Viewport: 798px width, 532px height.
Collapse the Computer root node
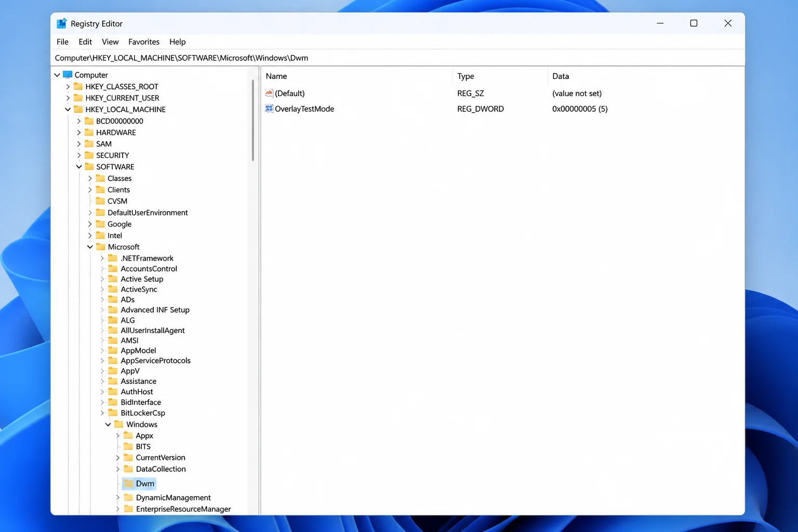point(57,75)
